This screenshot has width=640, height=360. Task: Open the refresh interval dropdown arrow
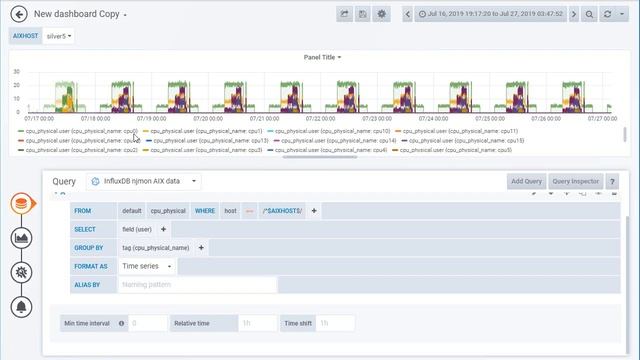(622, 14)
